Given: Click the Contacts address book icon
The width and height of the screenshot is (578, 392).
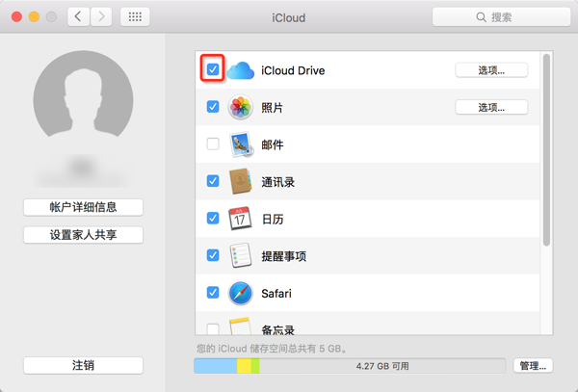Looking at the screenshot, I should (x=240, y=181).
